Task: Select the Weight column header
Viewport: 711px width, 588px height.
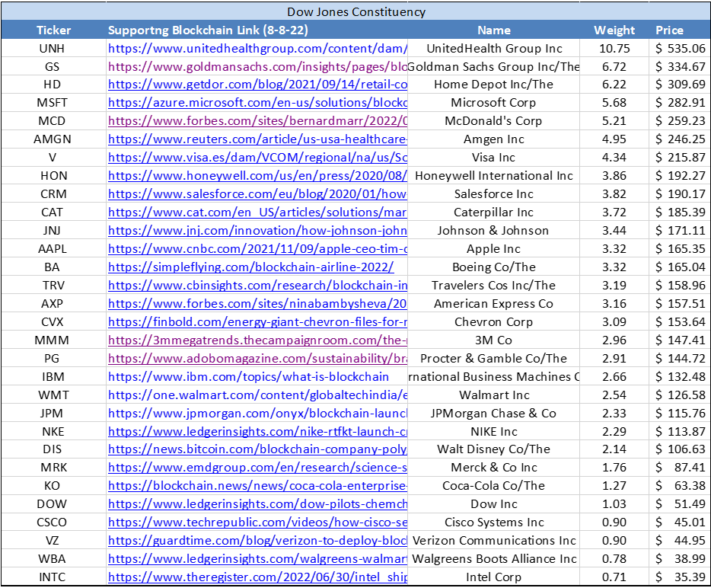Action: click(614, 30)
